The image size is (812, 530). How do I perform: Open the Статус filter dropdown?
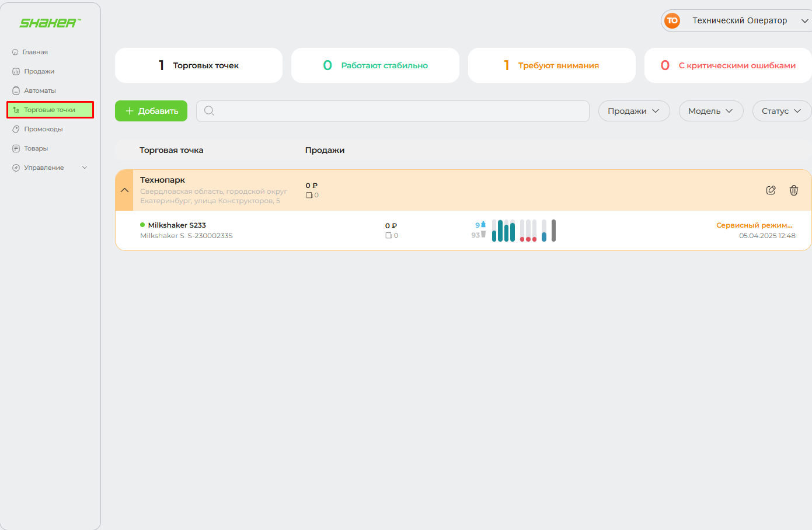pos(781,111)
